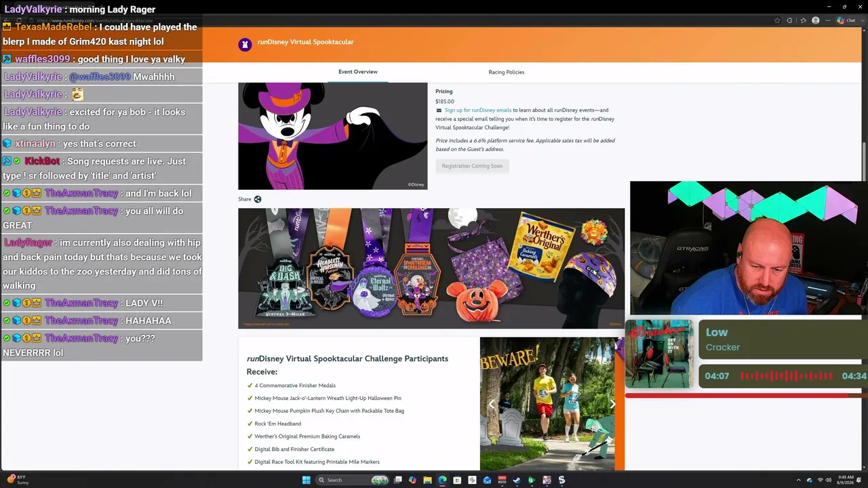Open the notification center bell
The height and width of the screenshot is (488, 868).
[859, 480]
